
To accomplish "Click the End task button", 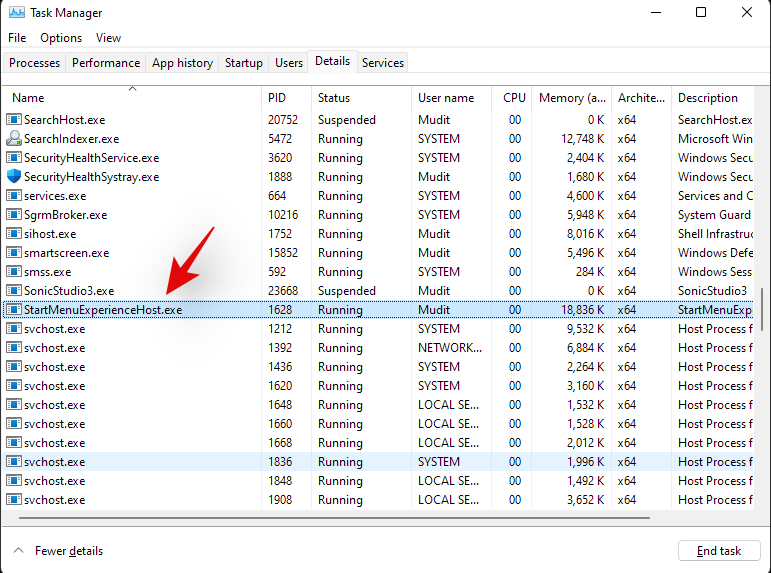I will [718, 551].
